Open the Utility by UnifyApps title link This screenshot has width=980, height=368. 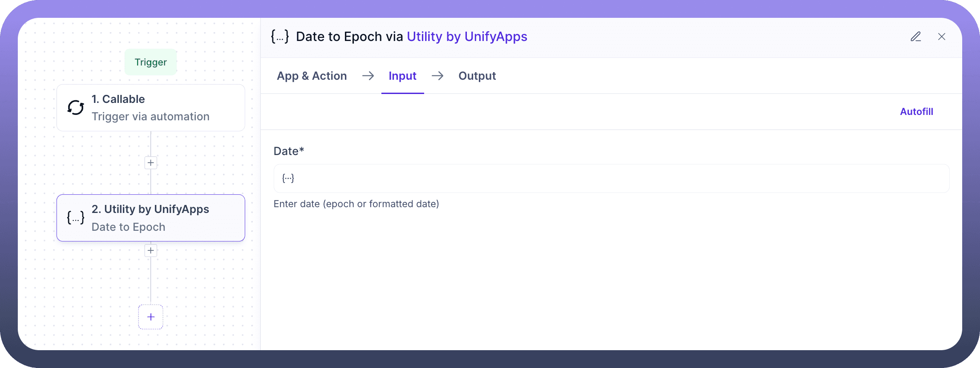pos(467,37)
